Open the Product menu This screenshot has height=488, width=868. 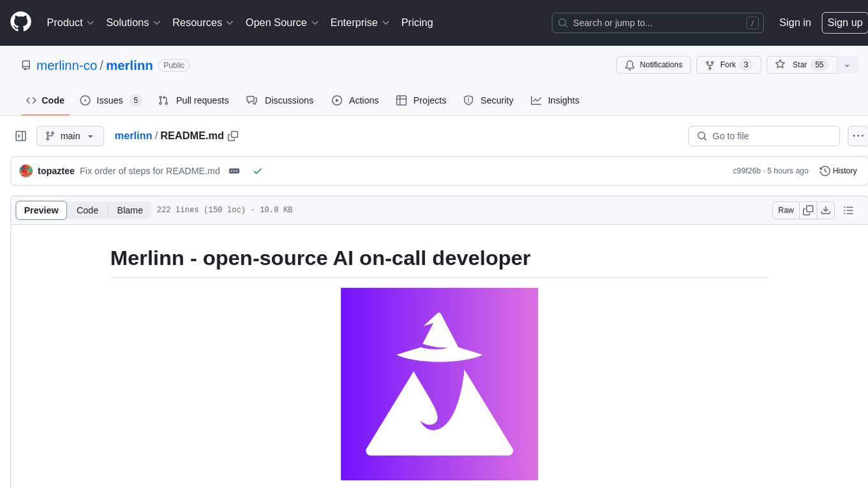[70, 22]
